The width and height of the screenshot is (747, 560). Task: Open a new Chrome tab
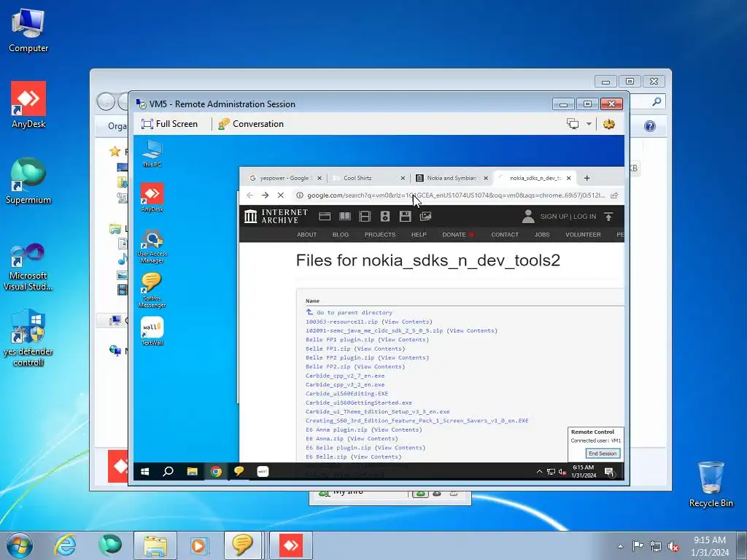point(587,178)
